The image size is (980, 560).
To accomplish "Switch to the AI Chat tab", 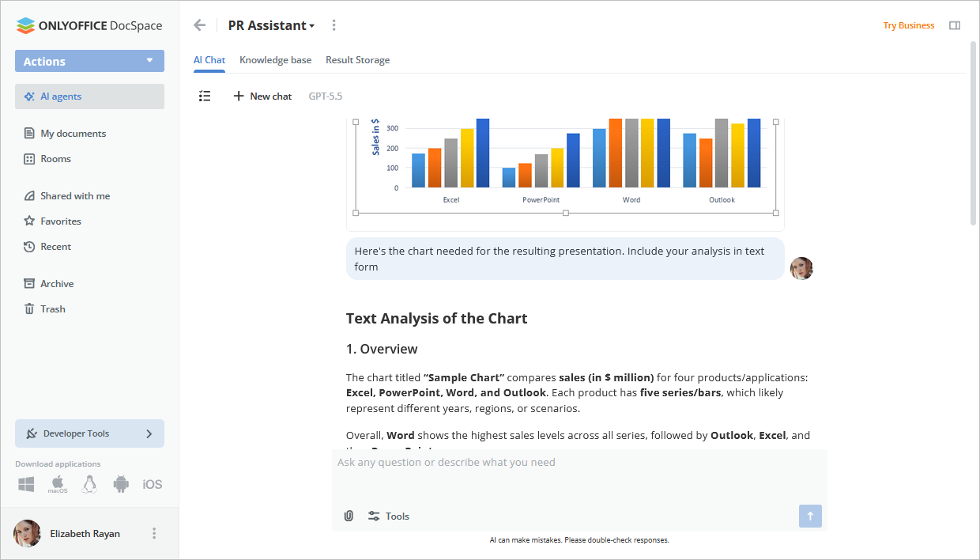I will tap(209, 60).
